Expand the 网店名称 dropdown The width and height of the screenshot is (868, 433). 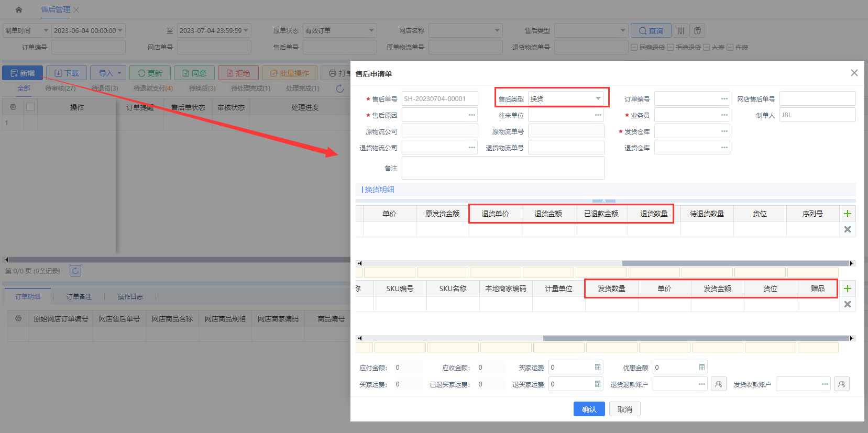pyautogui.click(x=497, y=30)
